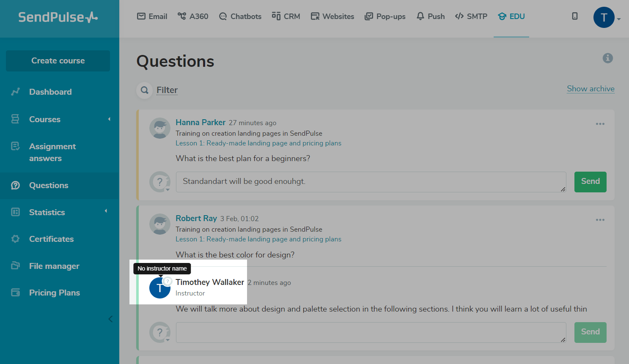
Task: Click the Filter search magnifier icon
Action: pos(145,90)
